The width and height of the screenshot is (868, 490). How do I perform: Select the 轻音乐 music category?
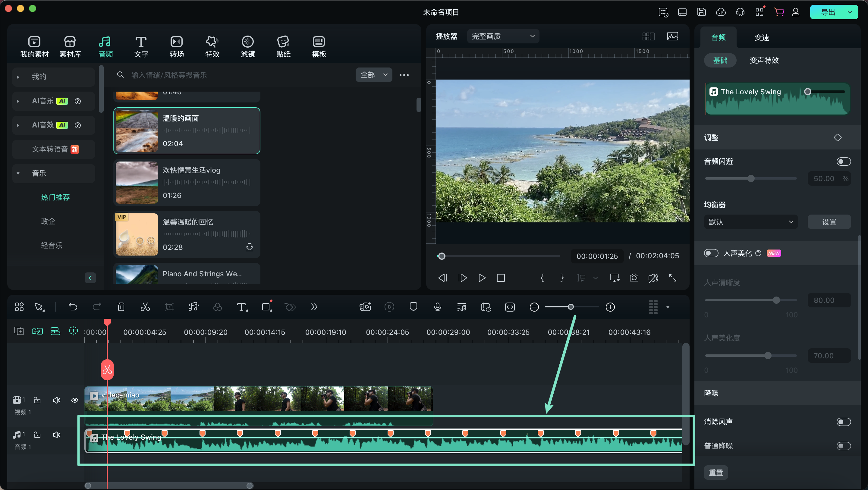(x=52, y=245)
